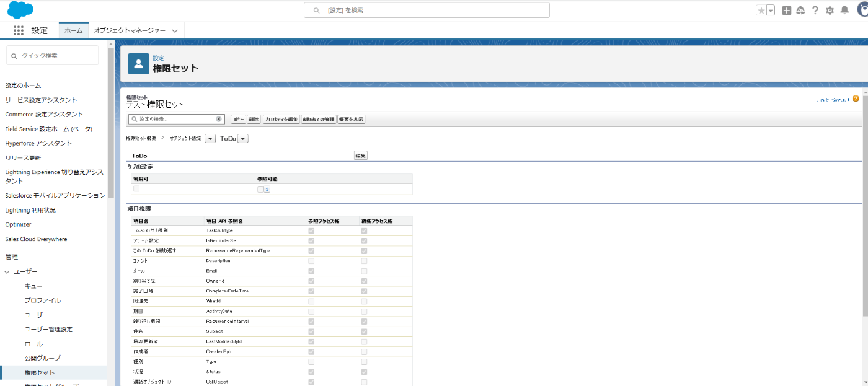This screenshot has width=868, height=386.
Task: Open Sales Cloud Everywhere in sidebar
Action: pos(36,239)
